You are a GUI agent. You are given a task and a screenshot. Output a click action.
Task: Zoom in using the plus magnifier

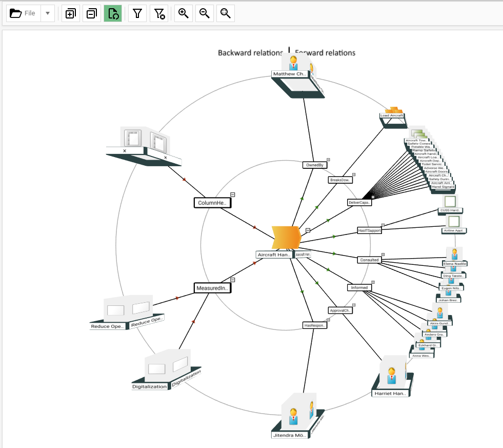(183, 14)
